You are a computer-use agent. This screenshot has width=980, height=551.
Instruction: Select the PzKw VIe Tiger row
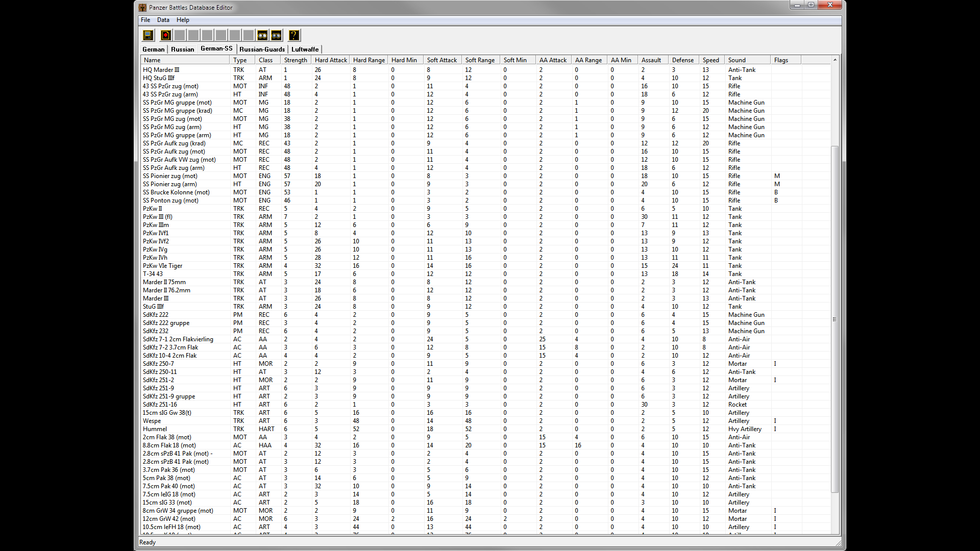coord(486,266)
